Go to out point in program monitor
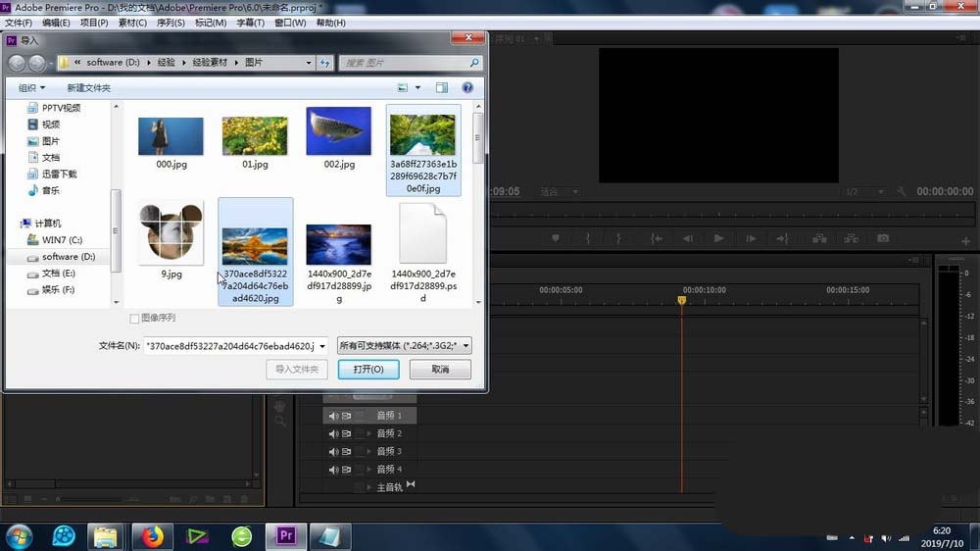 point(782,238)
